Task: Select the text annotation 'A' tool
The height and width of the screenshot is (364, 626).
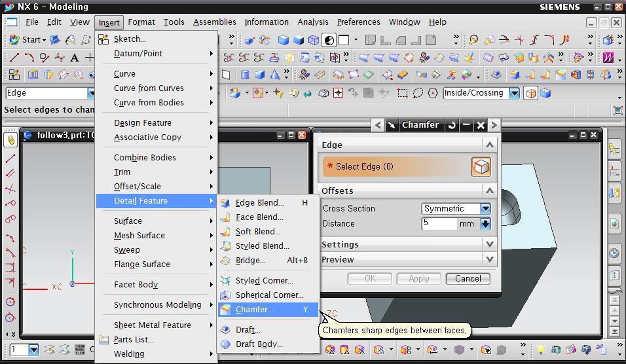Action: pos(74,58)
